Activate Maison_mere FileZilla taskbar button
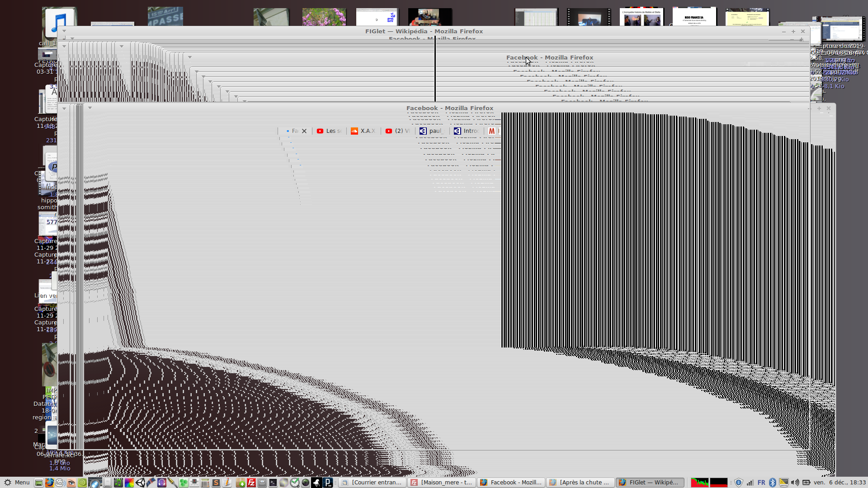The width and height of the screenshot is (868, 488). [441, 483]
